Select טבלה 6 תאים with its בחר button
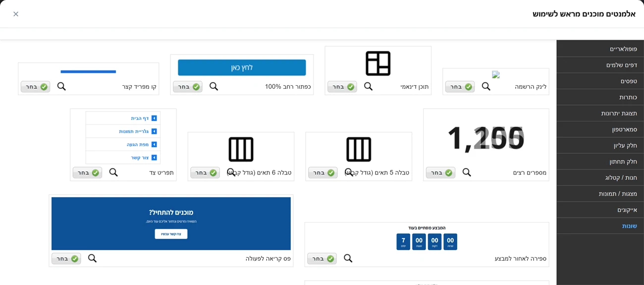 [x=205, y=172]
